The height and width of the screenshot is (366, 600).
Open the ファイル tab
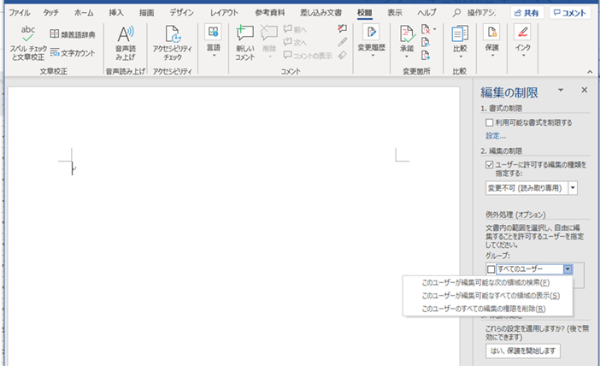pyautogui.click(x=20, y=13)
